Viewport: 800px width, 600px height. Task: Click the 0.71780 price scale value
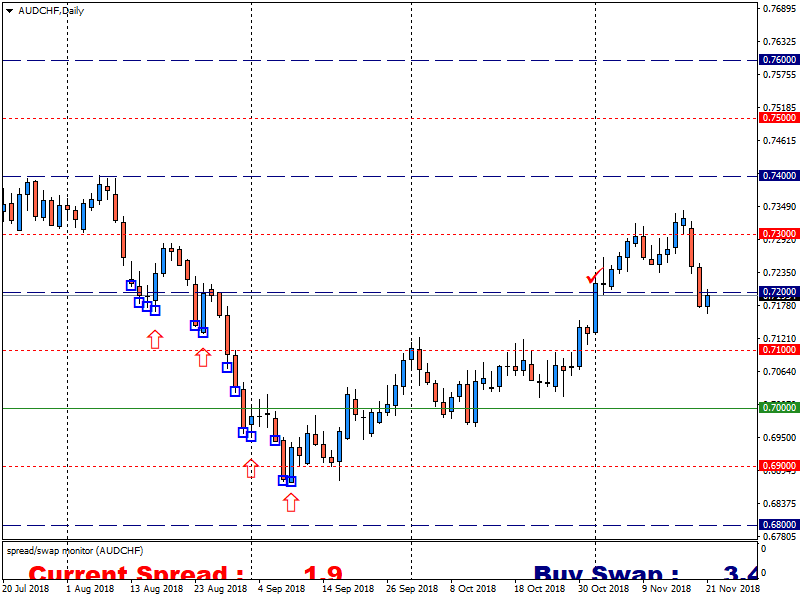pos(780,306)
